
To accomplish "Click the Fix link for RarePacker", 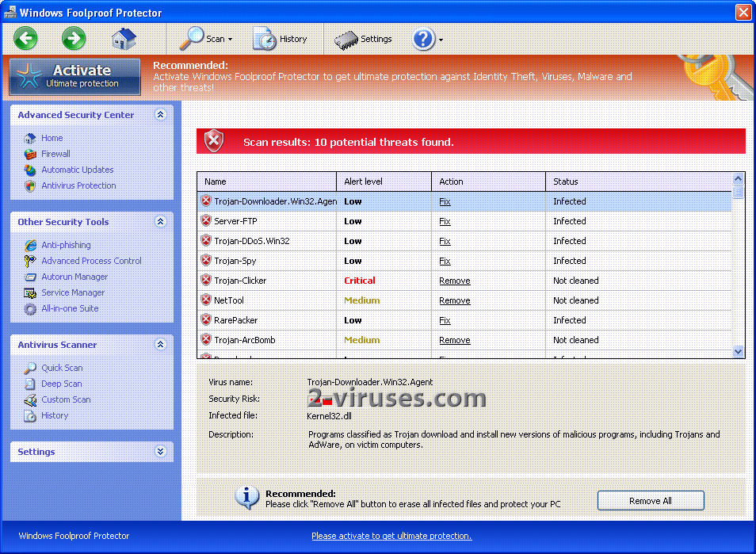I will point(445,320).
